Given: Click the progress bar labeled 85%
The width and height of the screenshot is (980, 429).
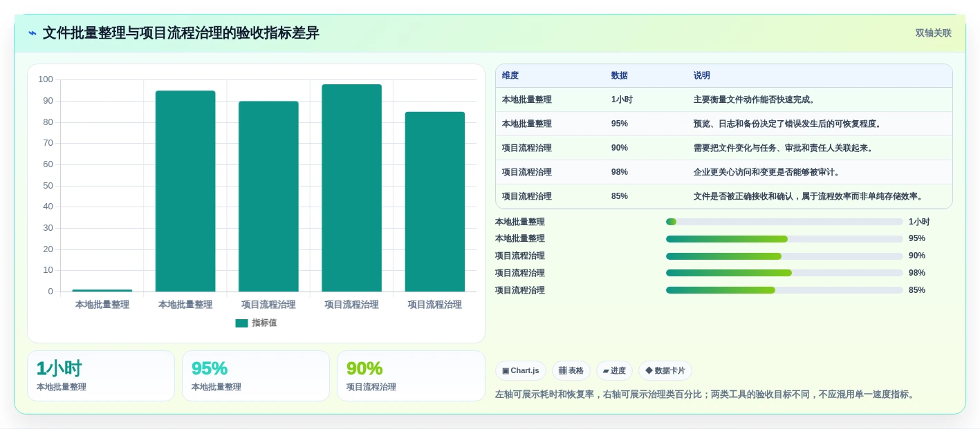Looking at the screenshot, I should click(x=784, y=290).
